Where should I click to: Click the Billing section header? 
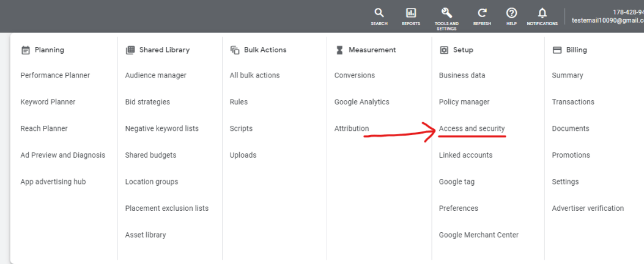tap(576, 50)
